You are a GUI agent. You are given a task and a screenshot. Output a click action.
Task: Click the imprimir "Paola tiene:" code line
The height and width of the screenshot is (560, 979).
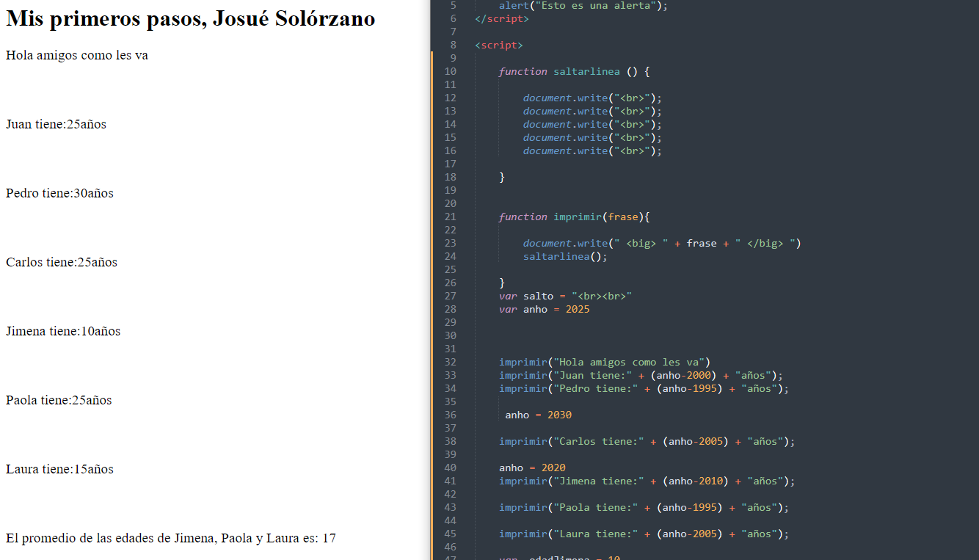tap(644, 507)
